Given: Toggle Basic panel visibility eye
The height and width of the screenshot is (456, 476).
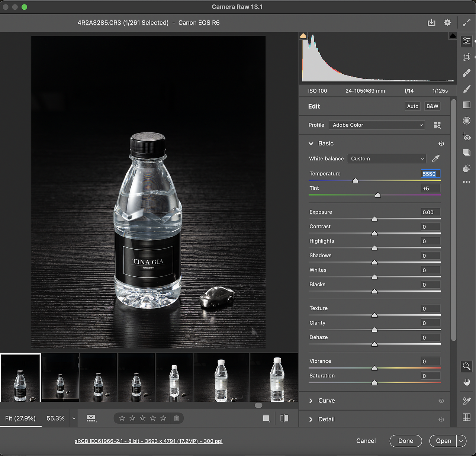Looking at the screenshot, I should (x=441, y=144).
